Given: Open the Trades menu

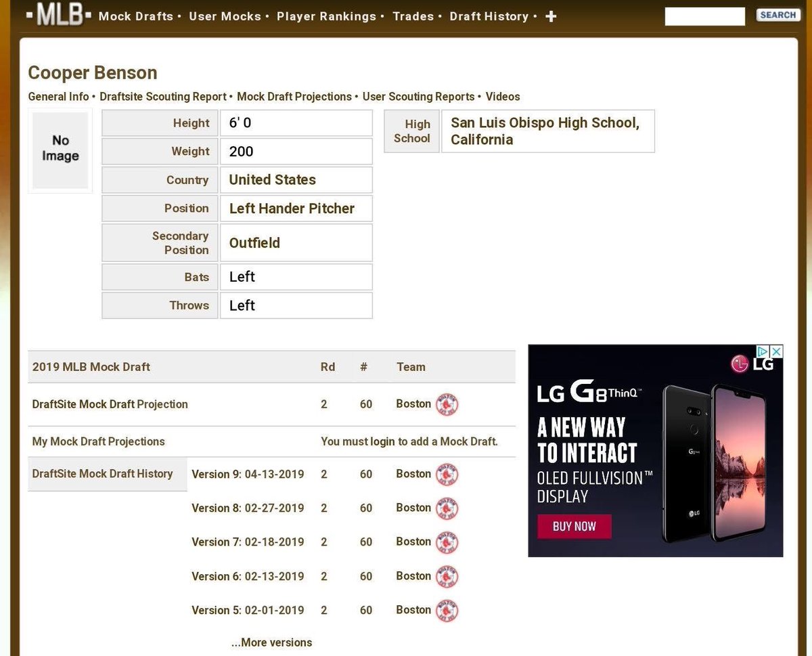Looking at the screenshot, I should click(413, 16).
